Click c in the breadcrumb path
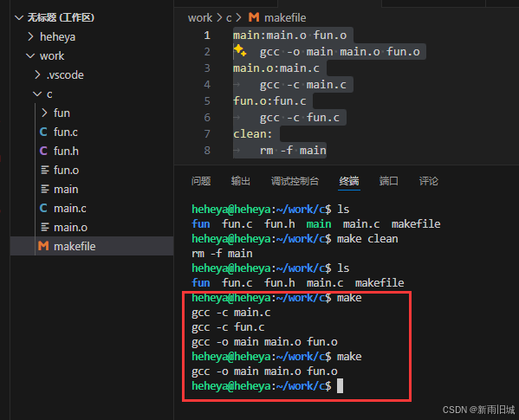Image resolution: width=519 pixels, height=420 pixels. (229, 18)
